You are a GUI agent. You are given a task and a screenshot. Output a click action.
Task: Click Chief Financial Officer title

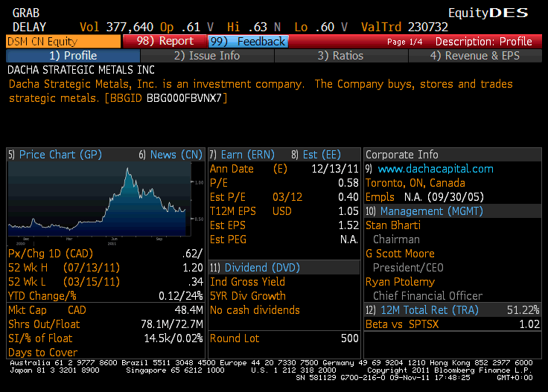428,296
